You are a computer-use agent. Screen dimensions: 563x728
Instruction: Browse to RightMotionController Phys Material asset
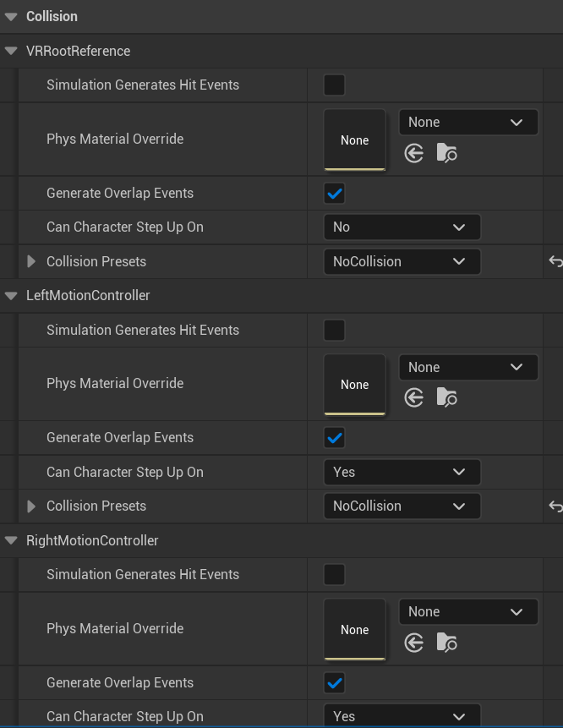[446, 643]
